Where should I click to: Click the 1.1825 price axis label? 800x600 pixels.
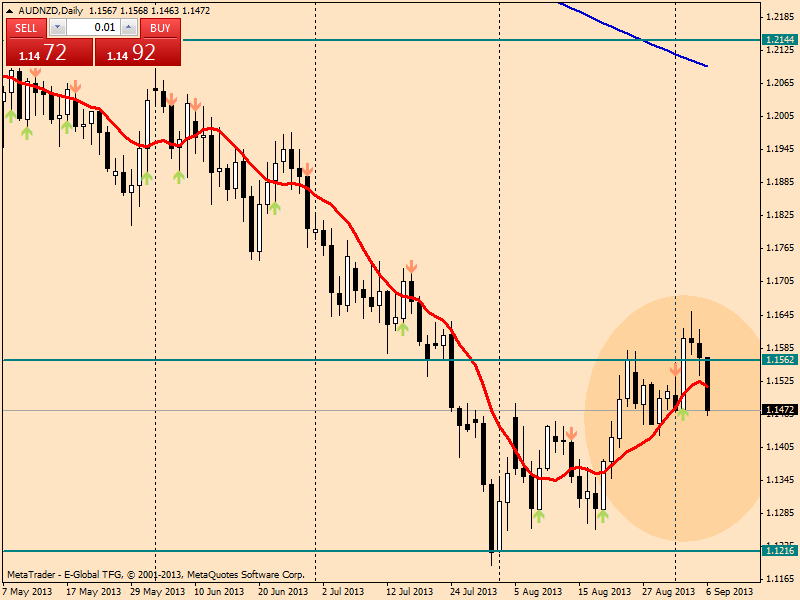tap(780, 215)
